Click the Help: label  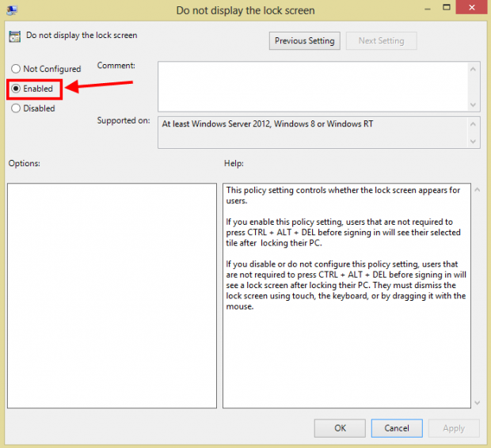(x=234, y=163)
